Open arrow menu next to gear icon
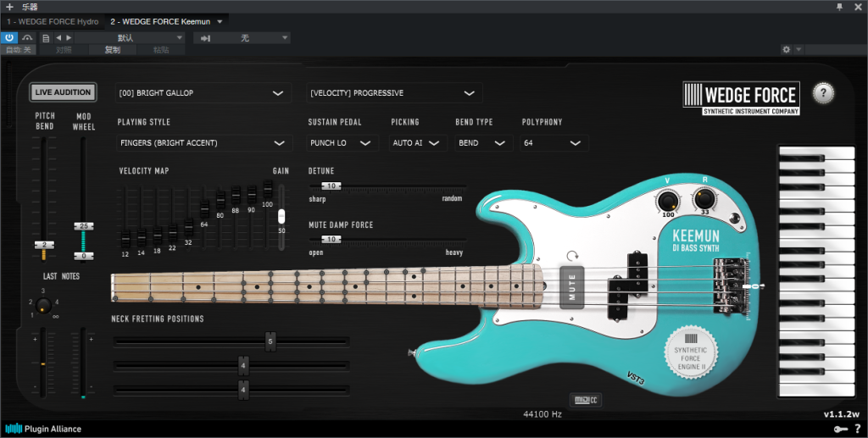 pyautogui.click(x=798, y=50)
